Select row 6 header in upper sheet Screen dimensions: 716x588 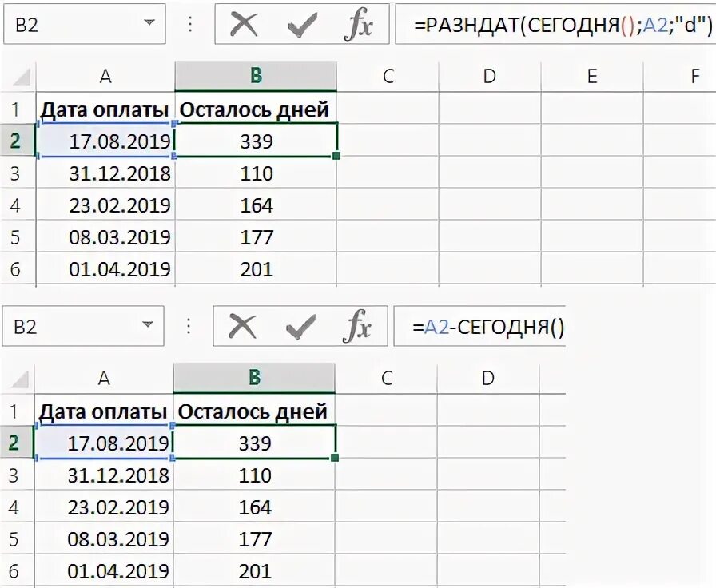tap(18, 268)
